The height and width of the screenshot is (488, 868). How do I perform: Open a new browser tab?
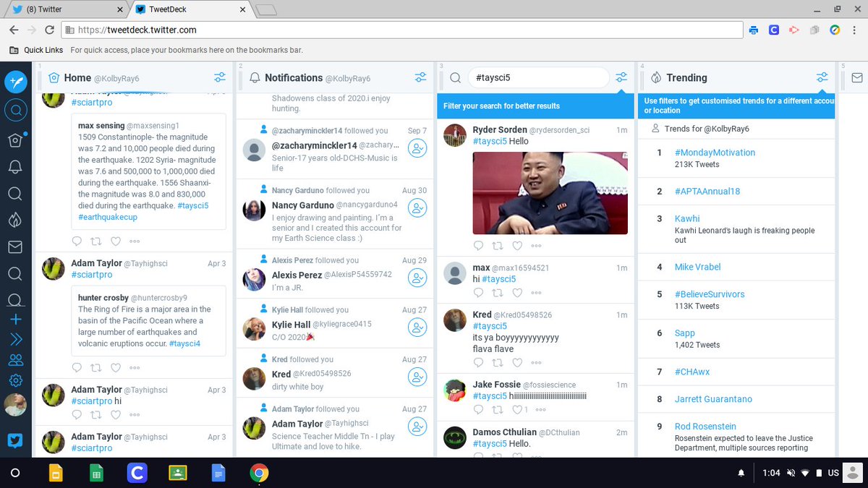tap(266, 9)
